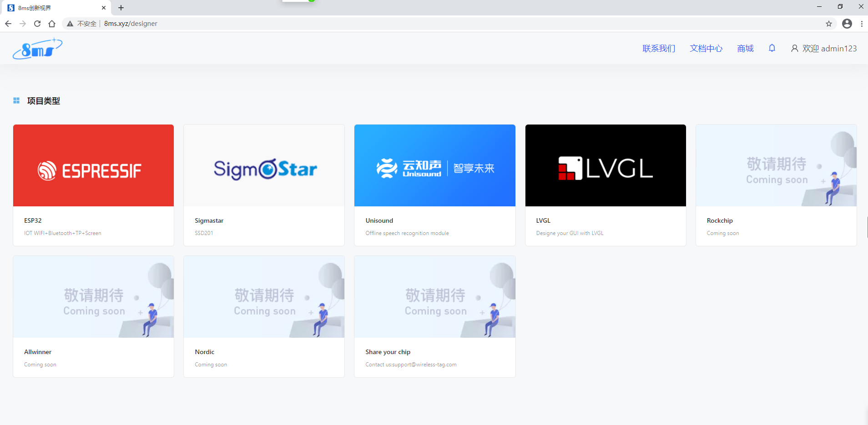View the not-secure site warning icon
The image size is (868, 425).
pyautogui.click(x=70, y=24)
